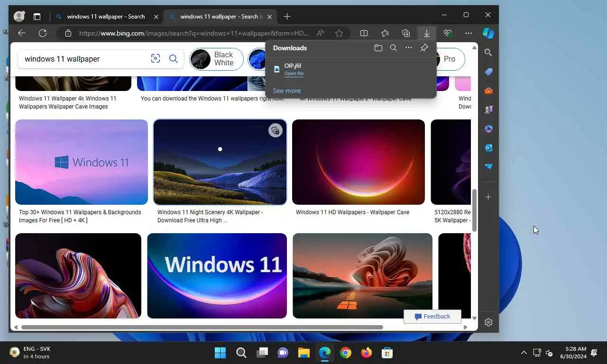This screenshot has height=364, width=607.
Task: Open Windows 11 Night Scenery wallpaper thumbnail
Action: pyautogui.click(x=220, y=162)
